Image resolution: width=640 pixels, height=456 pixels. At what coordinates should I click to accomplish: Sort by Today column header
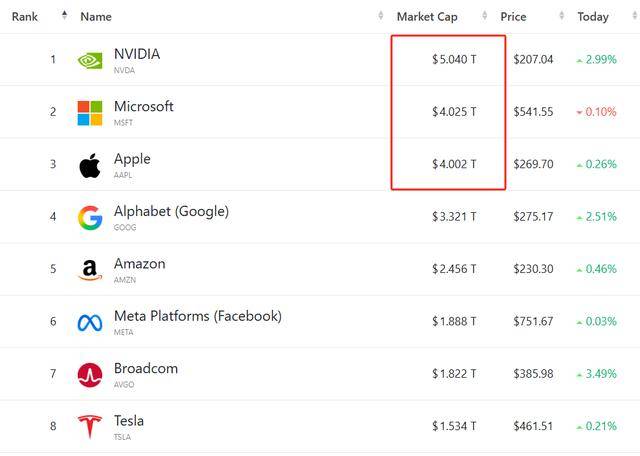click(592, 16)
